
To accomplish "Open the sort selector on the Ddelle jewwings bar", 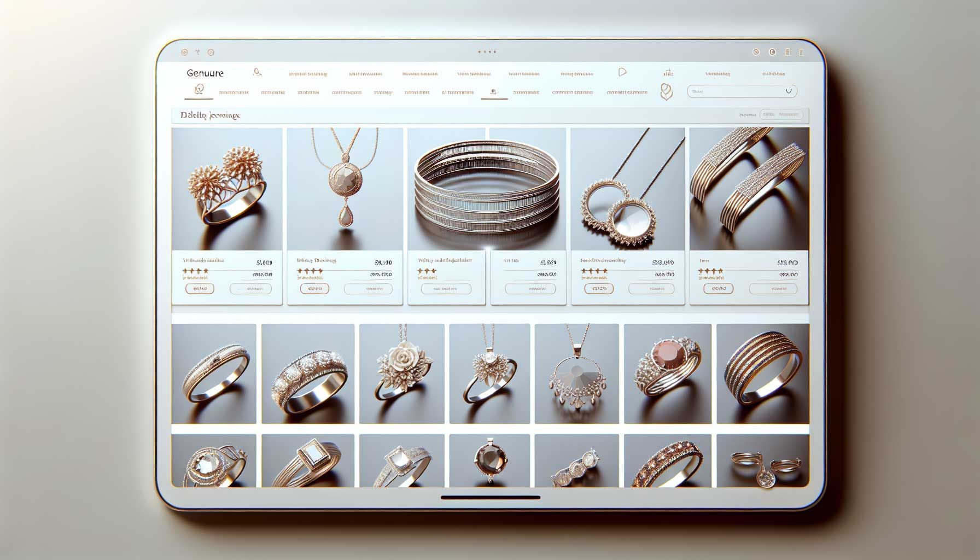I will pyautogui.click(x=781, y=115).
